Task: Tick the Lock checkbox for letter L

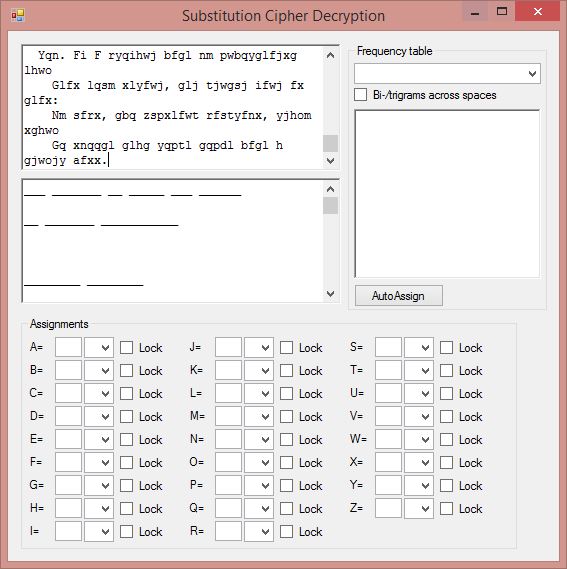Action: click(286, 393)
